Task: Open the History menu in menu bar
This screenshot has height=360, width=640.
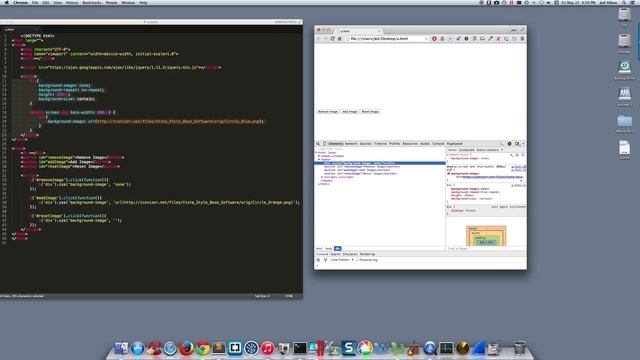Action: pyautogui.click(x=72, y=2)
